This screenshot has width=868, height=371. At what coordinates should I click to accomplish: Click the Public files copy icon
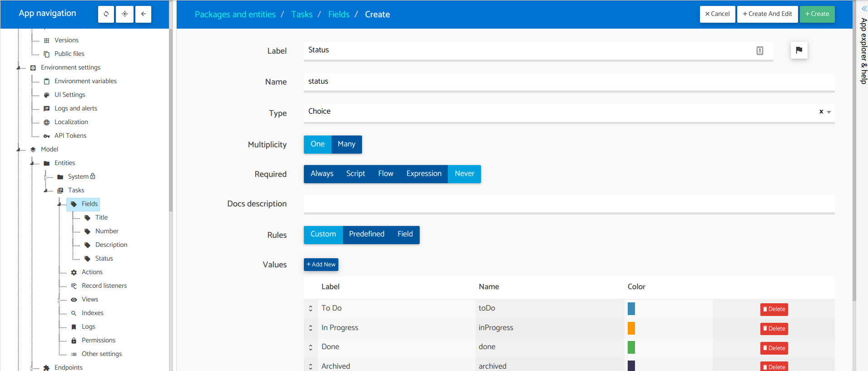click(x=46, y=54)
